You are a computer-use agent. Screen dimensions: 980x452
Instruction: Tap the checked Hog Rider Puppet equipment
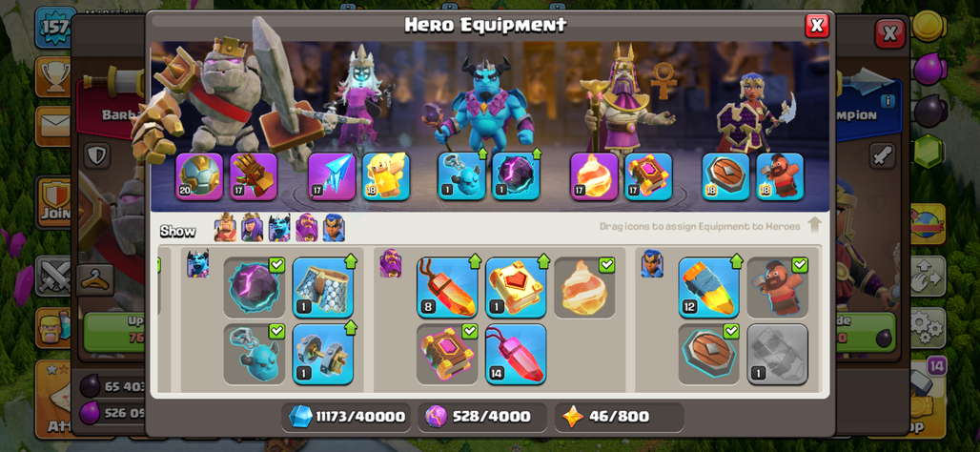pyautogui.click(x=778, y=288)
